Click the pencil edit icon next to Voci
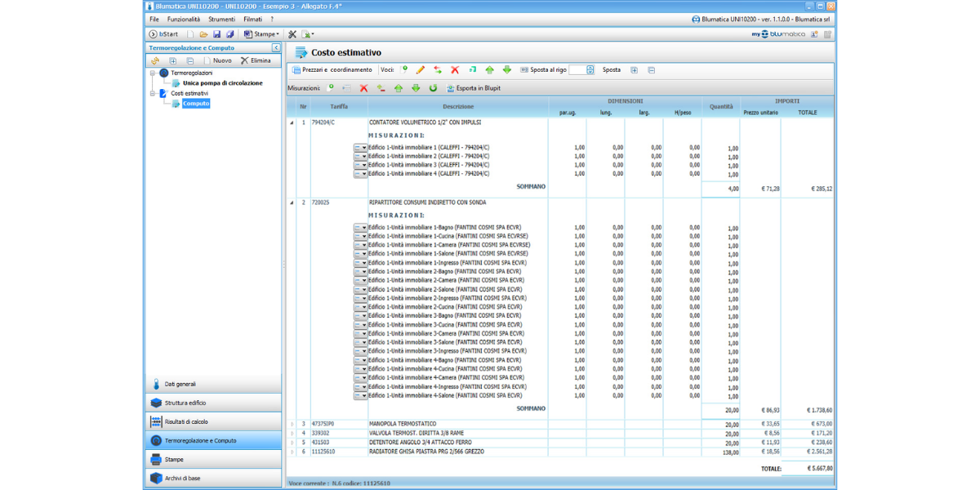980x490 pixels. [x=421, y=70]
